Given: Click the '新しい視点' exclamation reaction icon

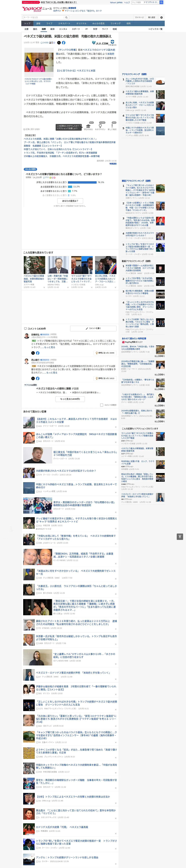Looking at the screenshot, I should (112, 126).
